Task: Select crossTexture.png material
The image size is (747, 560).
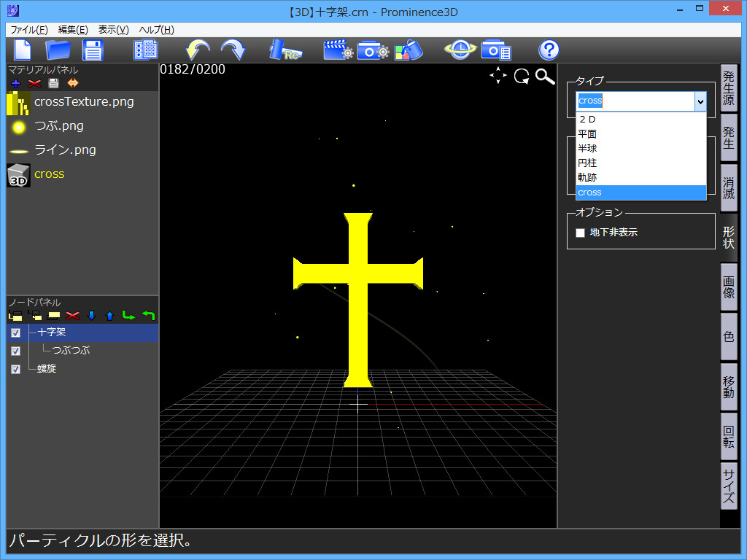Action: click(x=82, y=102)
